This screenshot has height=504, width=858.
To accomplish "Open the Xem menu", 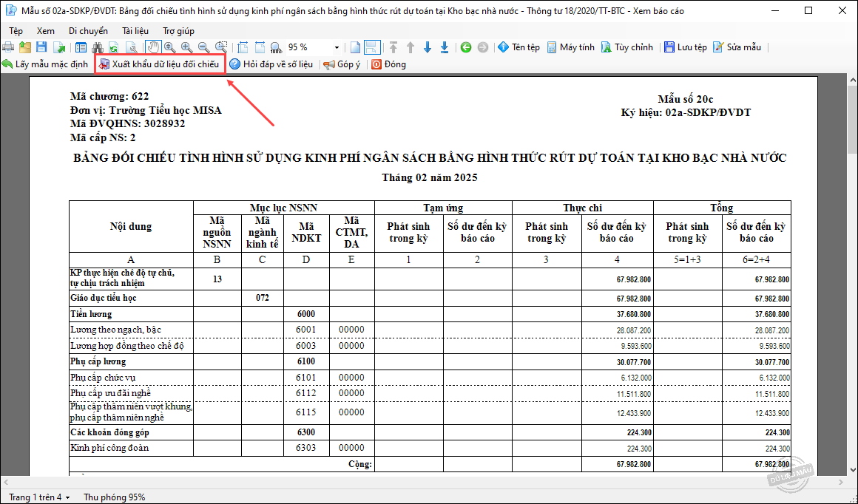I will pos(45,31).
